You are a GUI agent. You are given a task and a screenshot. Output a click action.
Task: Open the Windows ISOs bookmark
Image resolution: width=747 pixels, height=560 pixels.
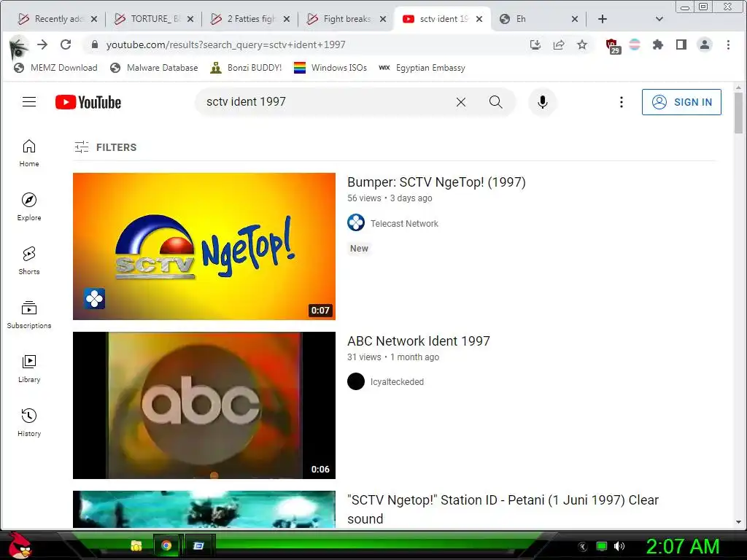(330, 68)
